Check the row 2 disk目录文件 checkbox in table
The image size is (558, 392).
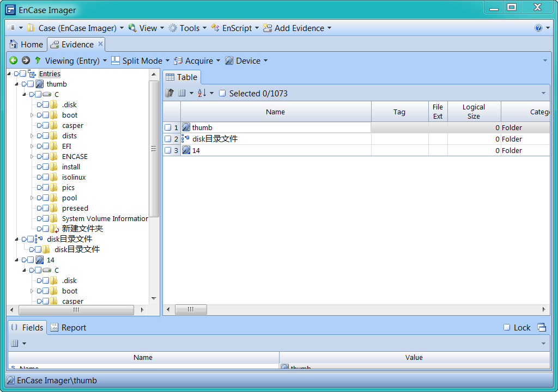click(168, 139)
